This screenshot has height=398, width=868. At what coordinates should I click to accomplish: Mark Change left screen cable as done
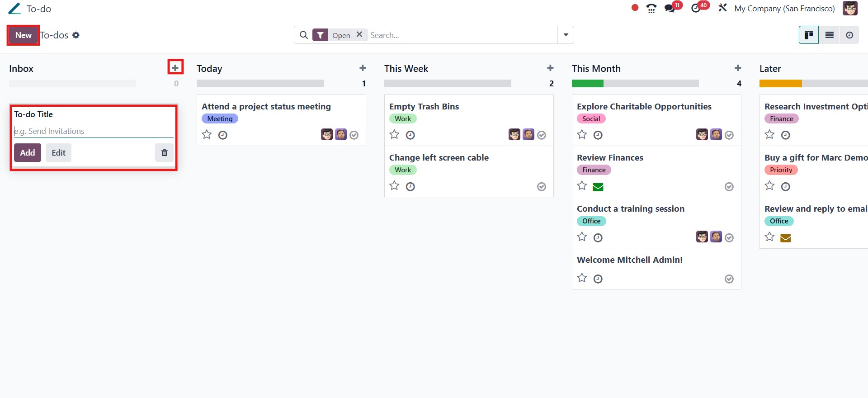click(541, 187)
